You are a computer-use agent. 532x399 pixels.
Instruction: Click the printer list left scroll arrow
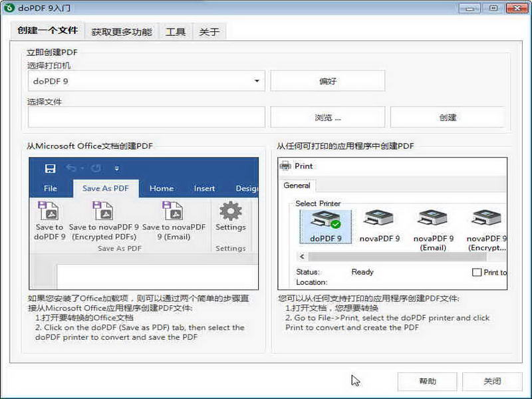coord(302,257)
